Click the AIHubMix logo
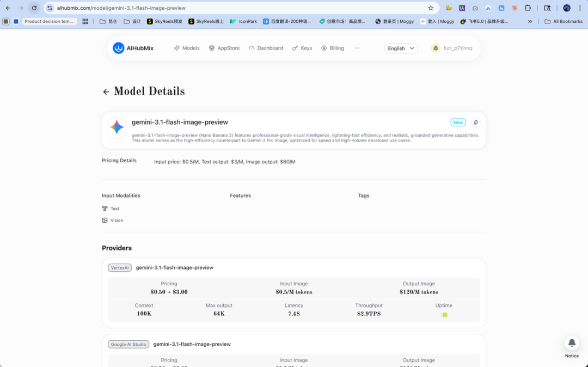Image resolution: width=588 pixels, height=367 pixels. pyautogui.click(x=133, y=48)
